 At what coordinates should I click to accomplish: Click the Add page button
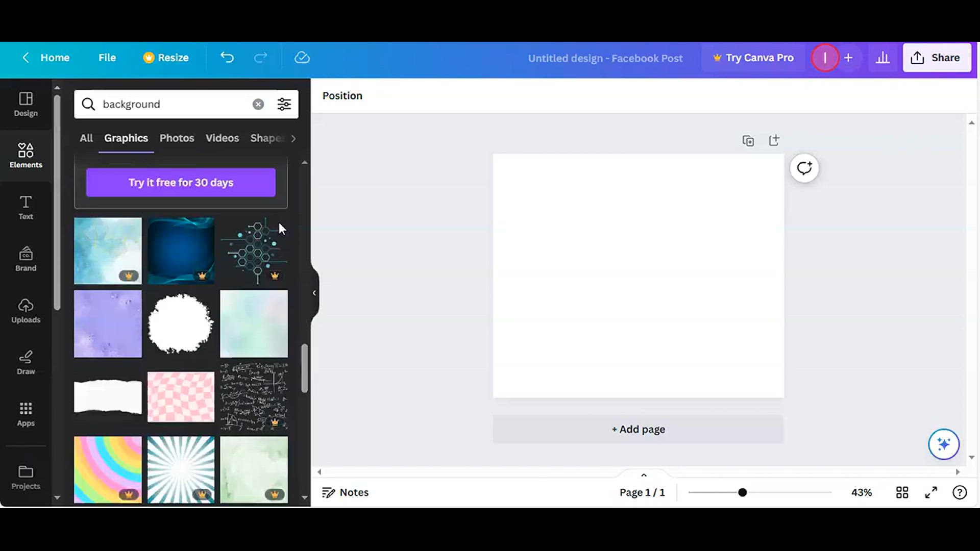[x=638, y=429]
